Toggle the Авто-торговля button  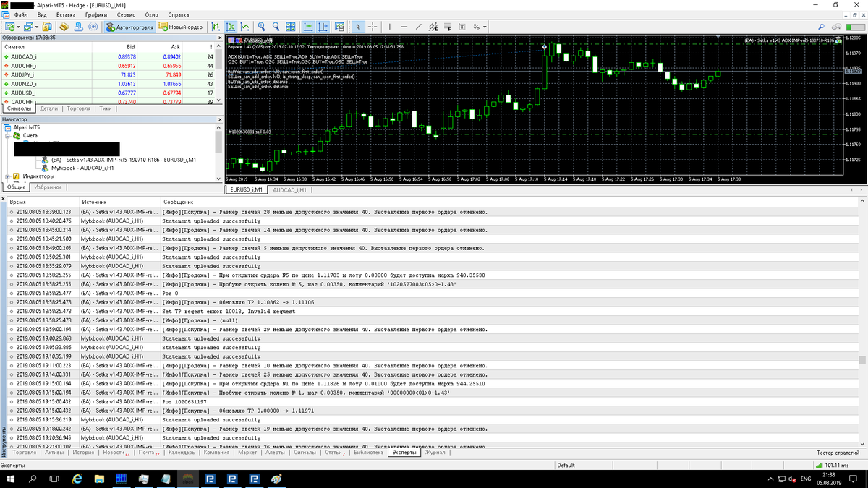pos(129,27)
